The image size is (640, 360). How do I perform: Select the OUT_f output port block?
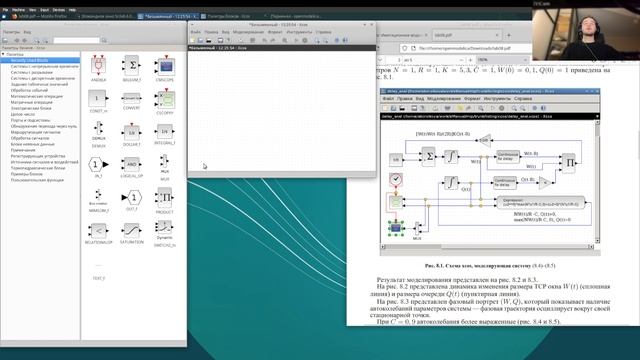tap(131, 198)
